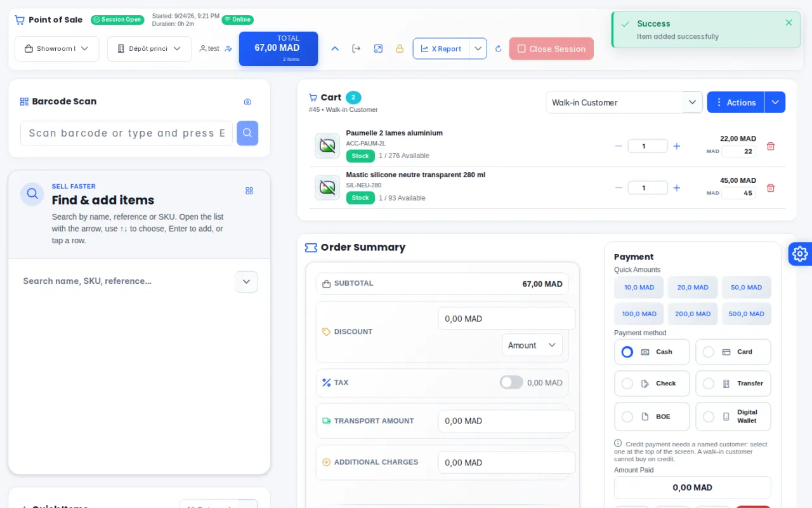
Task: Expand the item search list arrow
Action: pyautogui.click(x=246, y=282)
